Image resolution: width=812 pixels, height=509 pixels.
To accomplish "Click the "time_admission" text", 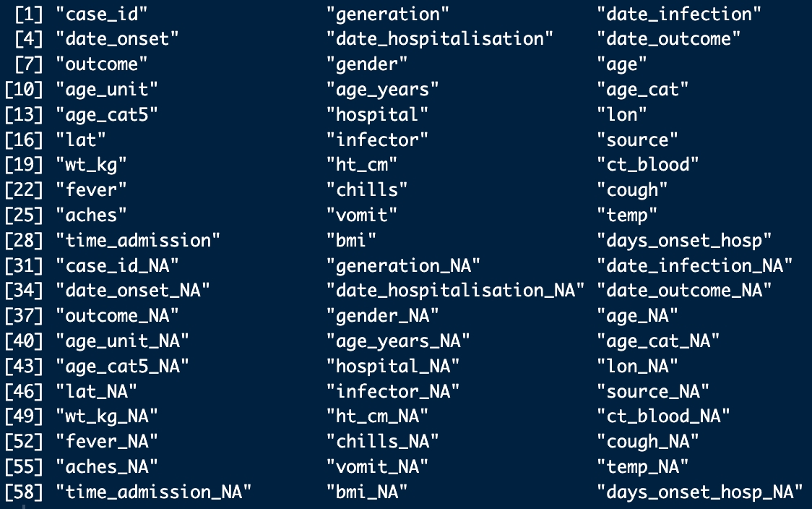I will [x=138, y=240].
